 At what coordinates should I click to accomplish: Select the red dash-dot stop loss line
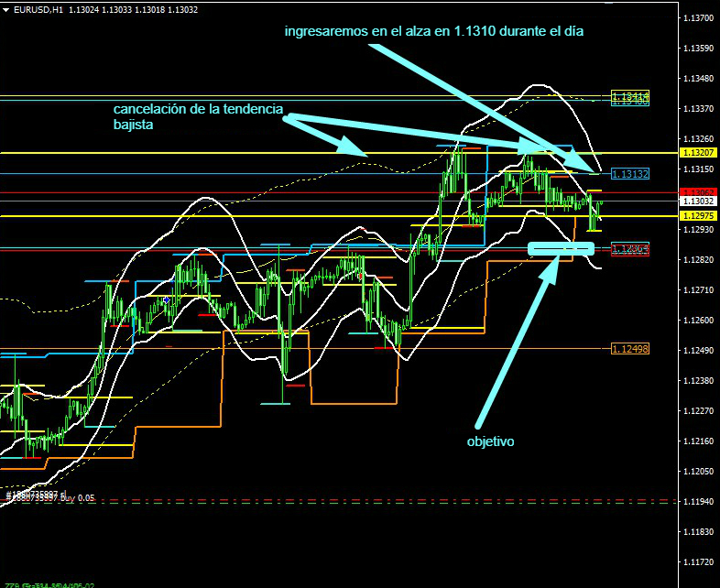[366, 502]
